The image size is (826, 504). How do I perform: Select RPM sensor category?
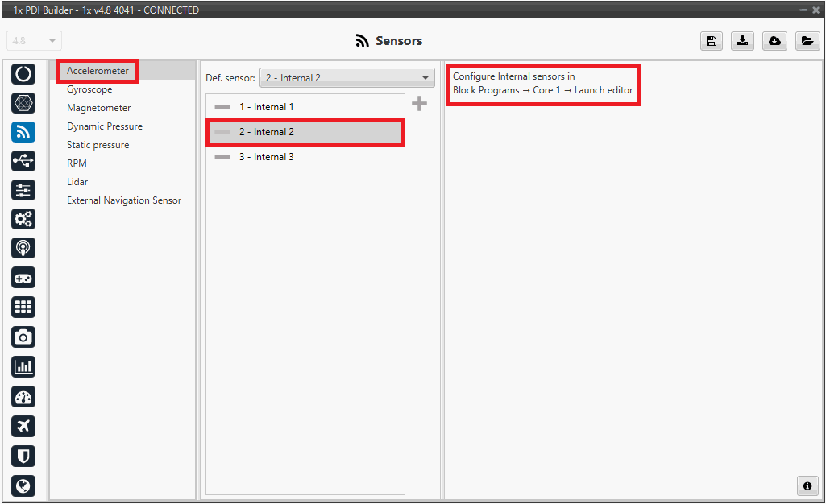(x=77, y=163)
